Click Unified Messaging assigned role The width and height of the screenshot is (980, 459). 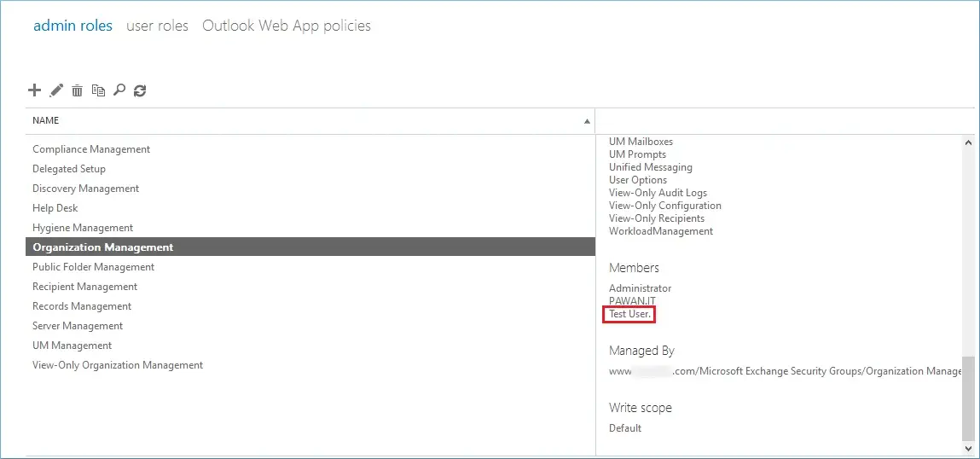[651, 167]
